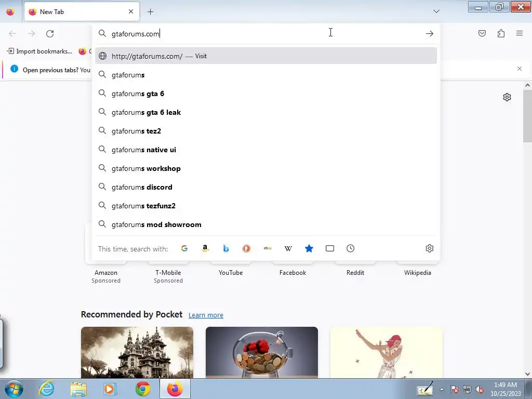
Task: Open the taskbar clock showing 1:49 AM
Action: (x=506, y=389)
